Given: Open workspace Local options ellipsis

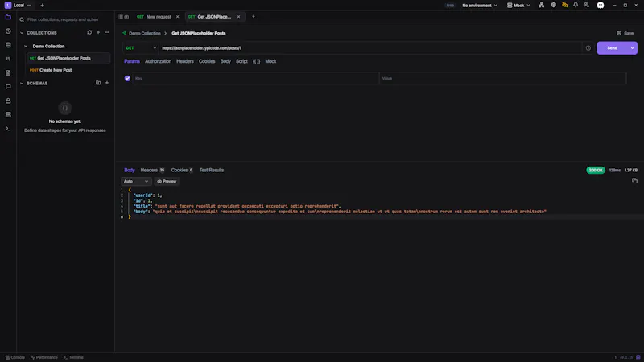Looking at the screenshot, I should 29,6.
